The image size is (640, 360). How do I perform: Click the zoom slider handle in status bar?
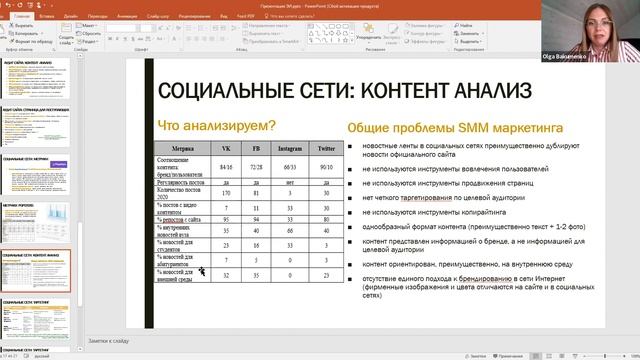(x=605, y=356)
